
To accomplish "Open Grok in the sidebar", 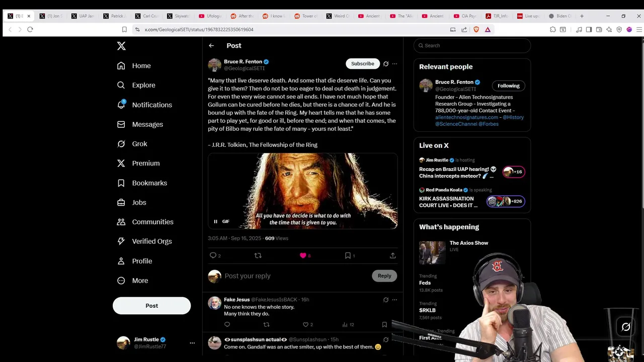I will (x=132, y=144).
